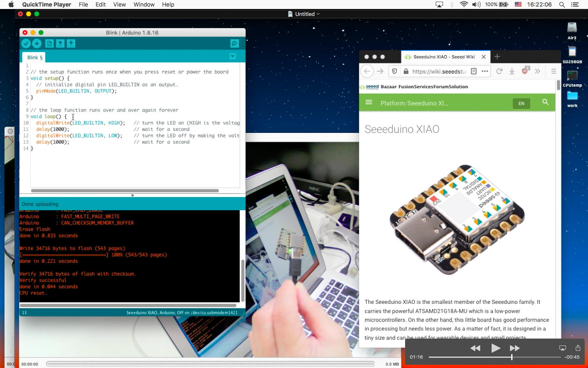Open Spotlight search in the menu bar
The height and width of the screenshot is (368, 588).
562,4
